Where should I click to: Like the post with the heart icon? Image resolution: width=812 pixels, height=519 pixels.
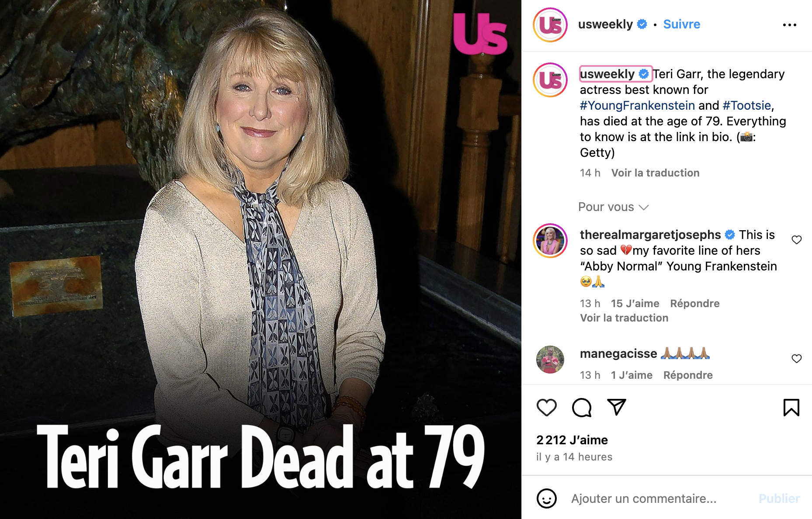pos(546,408)
